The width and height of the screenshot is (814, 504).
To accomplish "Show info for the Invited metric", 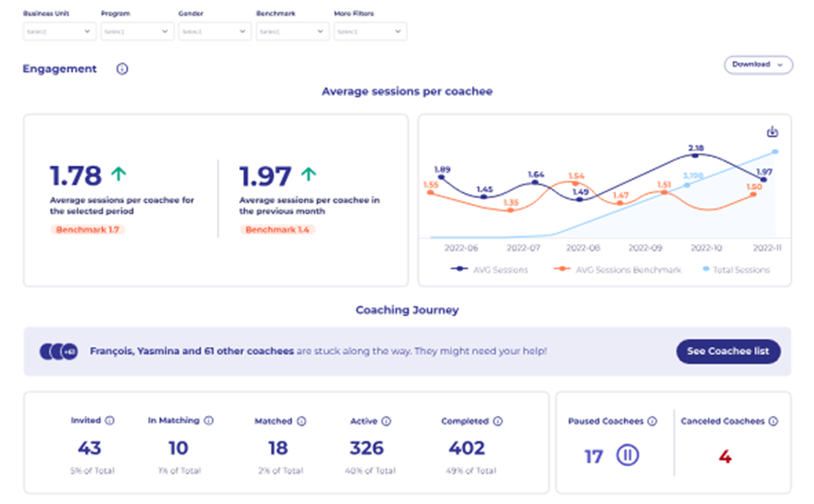I will [x=109, y=420].
